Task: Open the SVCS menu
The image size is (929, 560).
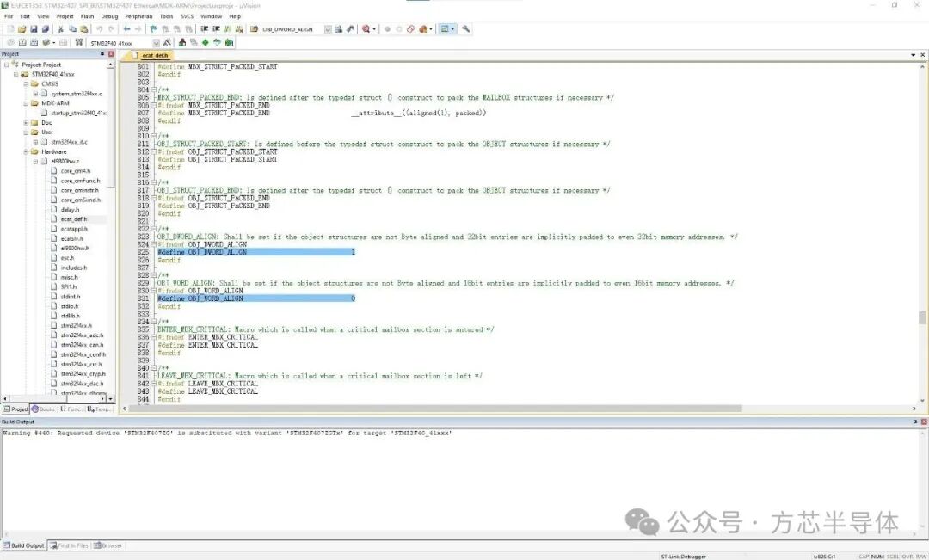Action: click(x=188, y=16)
